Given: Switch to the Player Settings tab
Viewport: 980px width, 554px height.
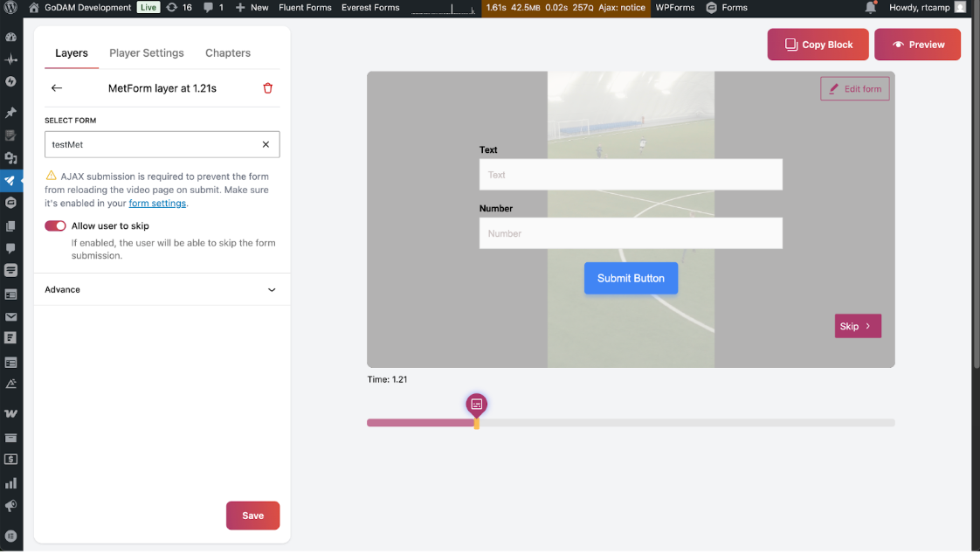Looking at the screenshot, I should [147, 52].
